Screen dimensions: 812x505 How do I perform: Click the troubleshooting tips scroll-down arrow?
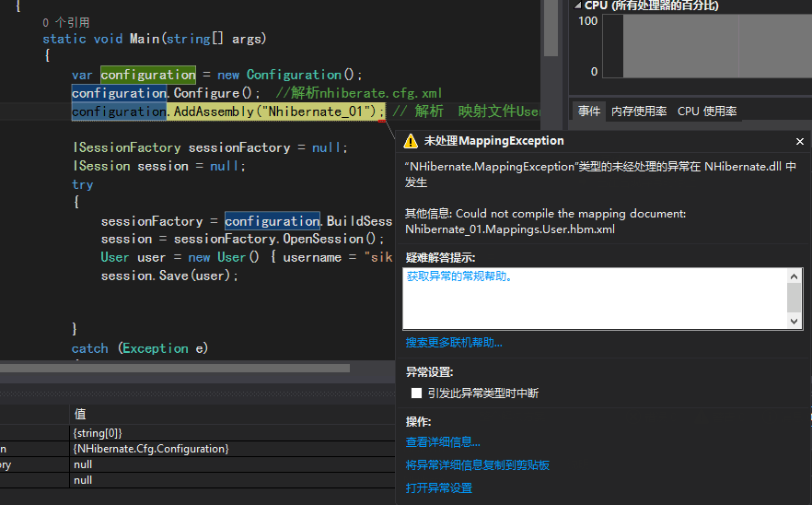coord(794,322)
